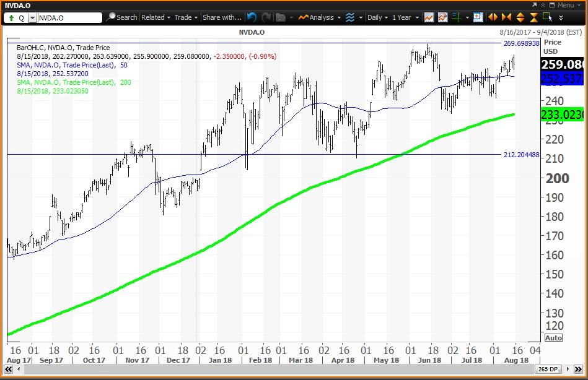Open the 1 Year range dropdown
This screenshot has height=380, width=588.
click(x=405, y=17)
